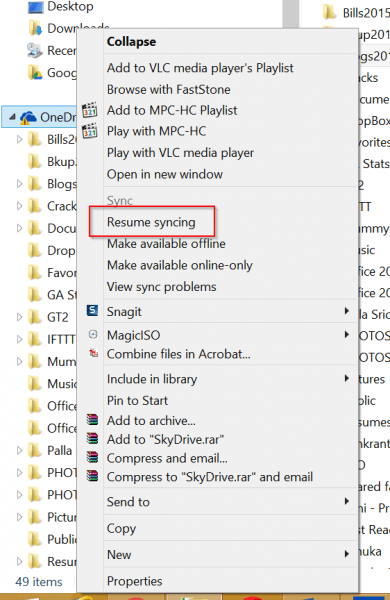Click the MPC-HC icon beside Add to MPC-HC Playlist
This screenshot has width=390, height=600.
point(90,110)
